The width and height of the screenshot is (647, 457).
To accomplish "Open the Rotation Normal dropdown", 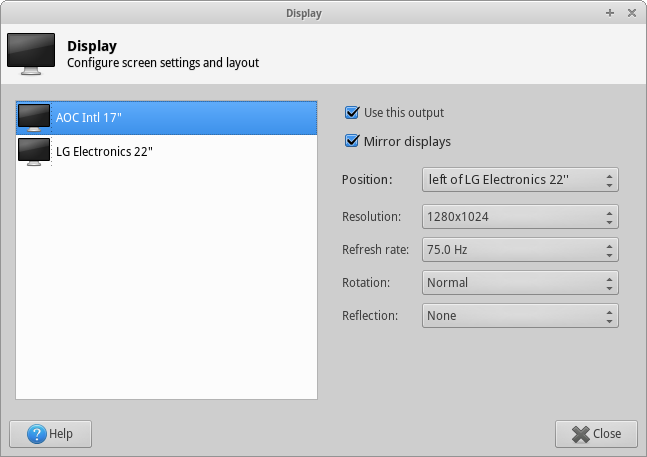I will click(520, 283).
